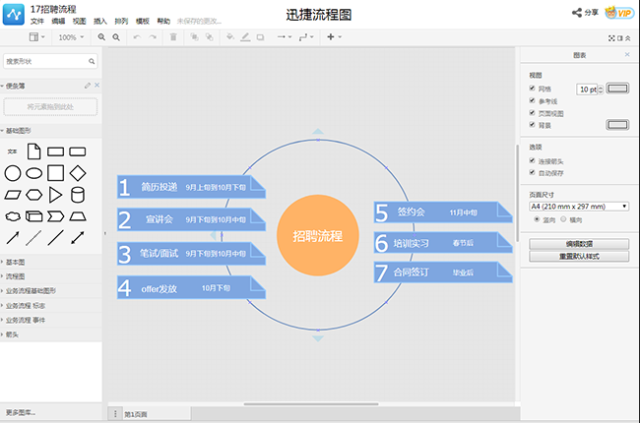Open the 编辑 edit menu
This screenshot has width=640, height=423.
coord(58,21)
